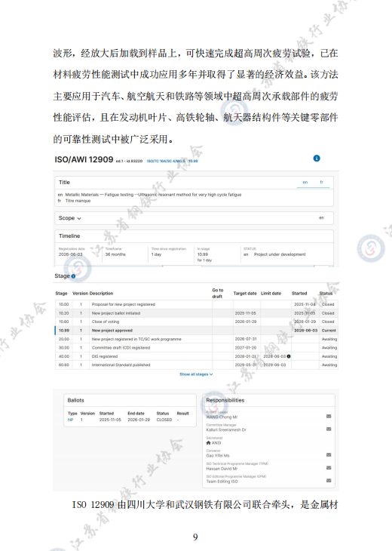This screenshot has width=392, height=551.
Task: Switch title language to en tab
Action: pos(305,183)
